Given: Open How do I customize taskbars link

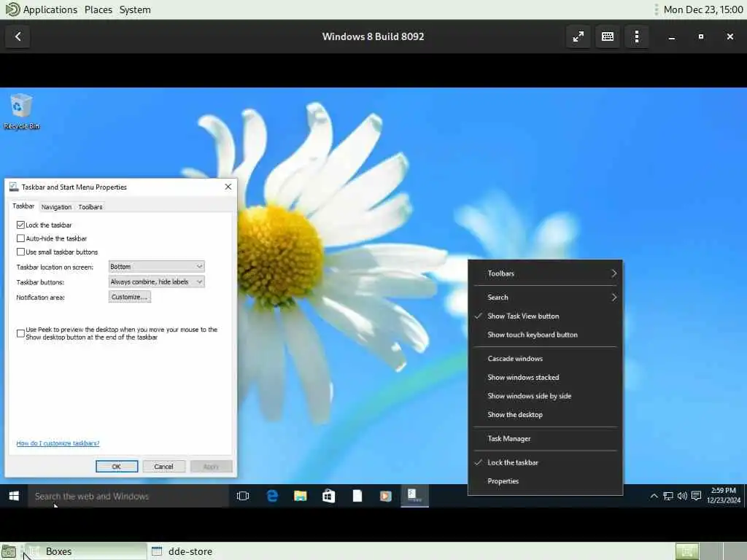Looking at the screenshot, I should pyautogui.click(x=58, y=443).
